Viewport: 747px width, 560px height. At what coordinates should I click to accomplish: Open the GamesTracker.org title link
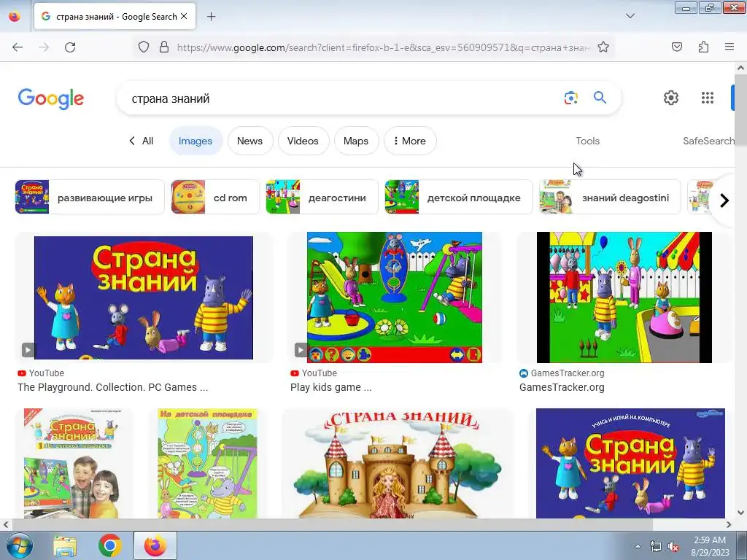click(x=562, y=388)
